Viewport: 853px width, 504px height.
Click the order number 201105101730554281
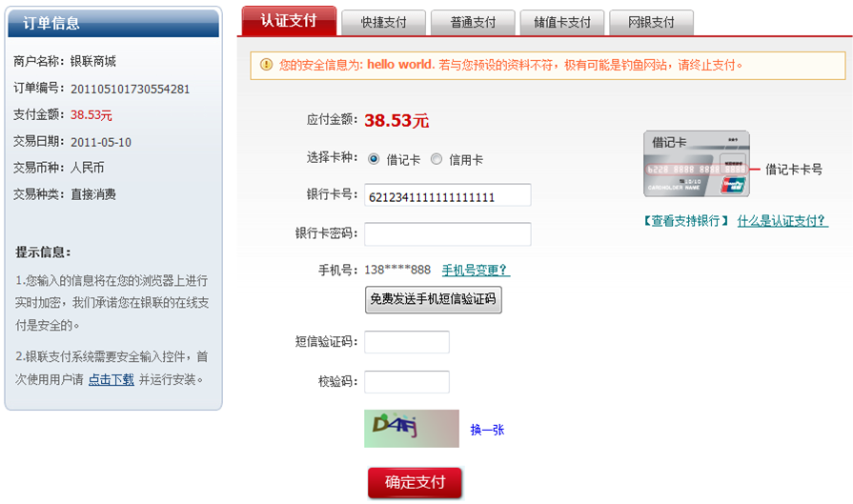tap(130, 90)
